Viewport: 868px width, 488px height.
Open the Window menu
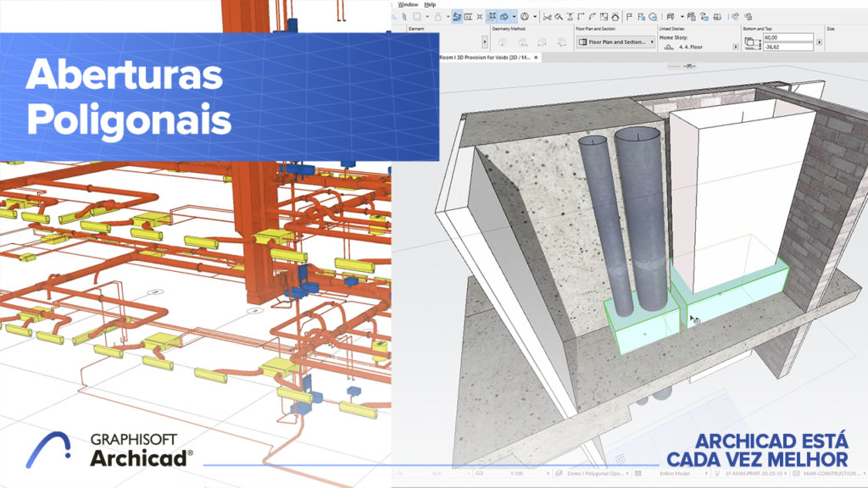coord(408,4)
